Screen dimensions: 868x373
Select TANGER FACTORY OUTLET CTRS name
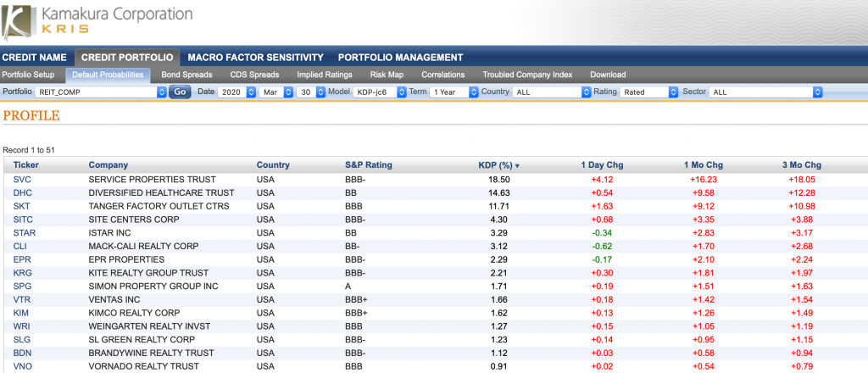[159, 206]
